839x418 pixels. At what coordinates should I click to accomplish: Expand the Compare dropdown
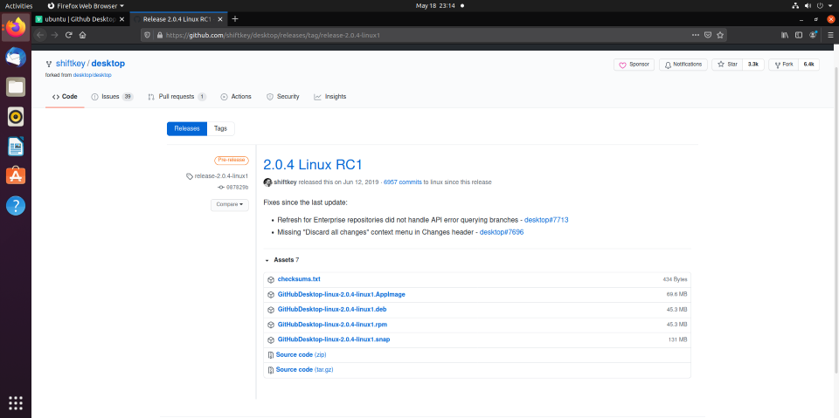click(x=228, y=204)
